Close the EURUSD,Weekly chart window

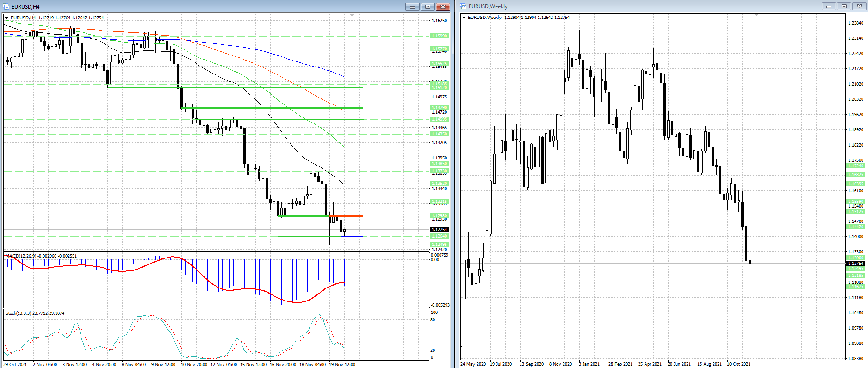click(x=859, y=6)
